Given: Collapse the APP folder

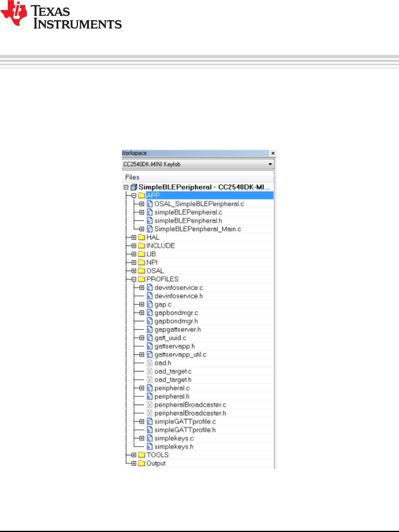Looking at the screenshot, I should click(x=134, y=195).
